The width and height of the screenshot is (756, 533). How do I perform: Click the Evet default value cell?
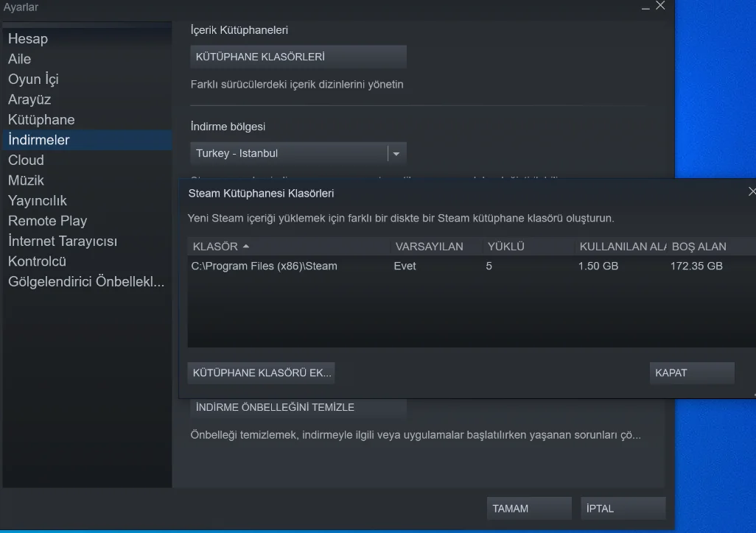(405, 266)
